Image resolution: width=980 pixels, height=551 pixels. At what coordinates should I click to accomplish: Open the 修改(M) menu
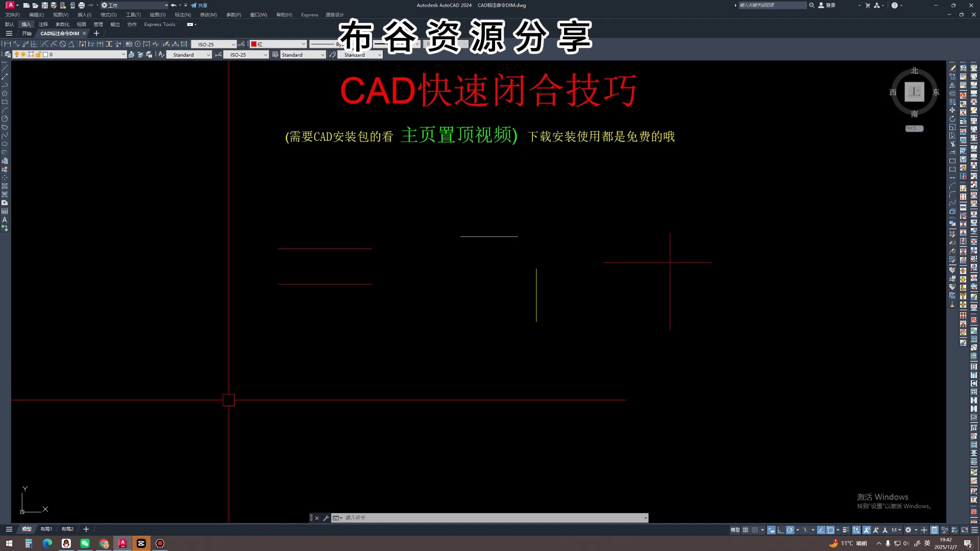tap(208, 15)
